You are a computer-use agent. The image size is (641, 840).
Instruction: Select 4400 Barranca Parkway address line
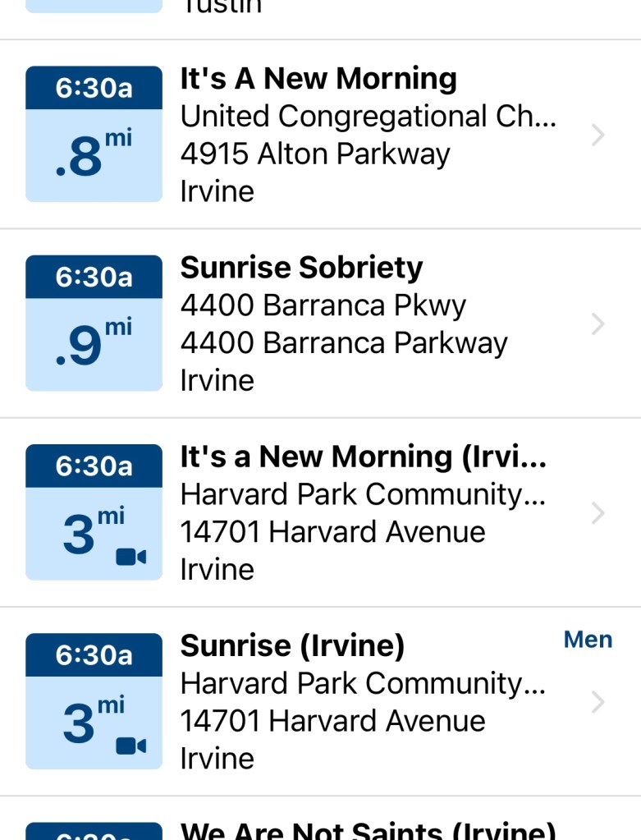click(344, 343)
